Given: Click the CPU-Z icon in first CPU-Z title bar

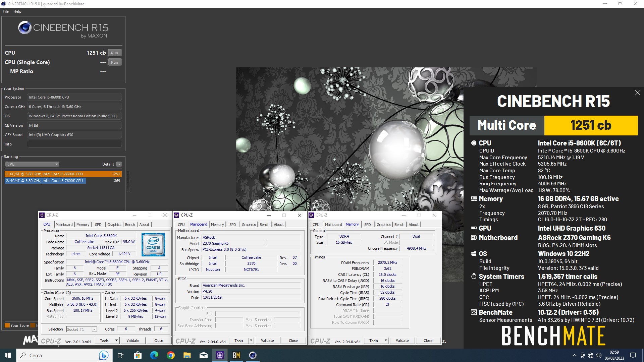Looking at the screenshot, I should pos(42,215).
